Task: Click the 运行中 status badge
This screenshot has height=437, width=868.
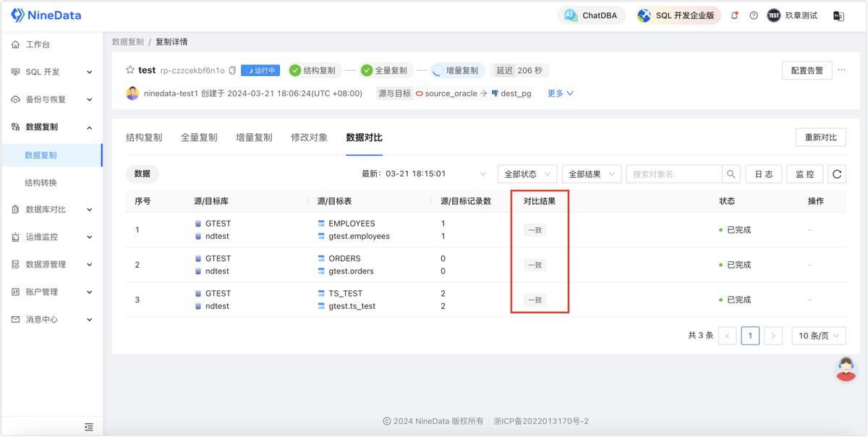Action: tap(260, 70)
